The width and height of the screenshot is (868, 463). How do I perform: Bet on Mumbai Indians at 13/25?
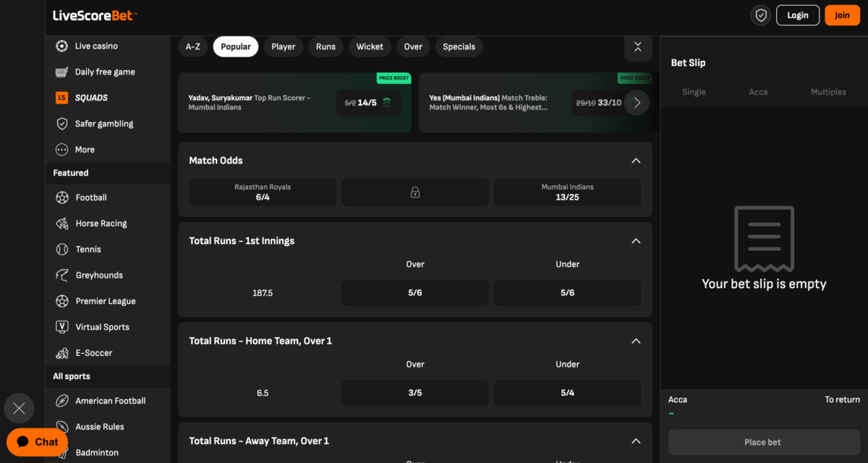[x=567, y=192]
